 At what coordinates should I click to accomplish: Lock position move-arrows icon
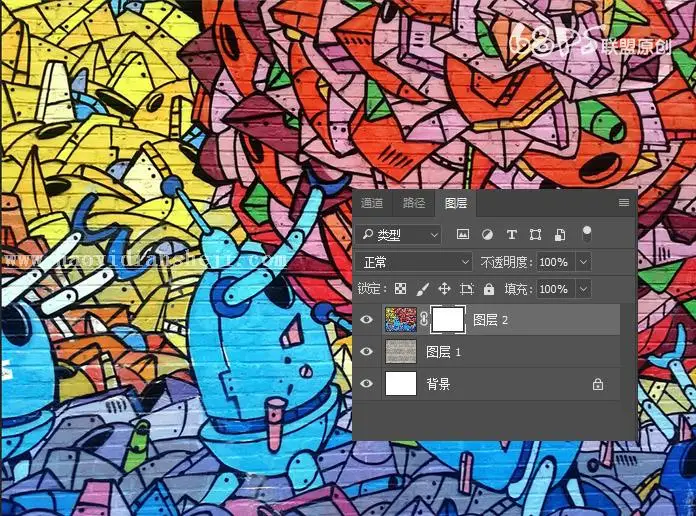(x=444, y=289)
